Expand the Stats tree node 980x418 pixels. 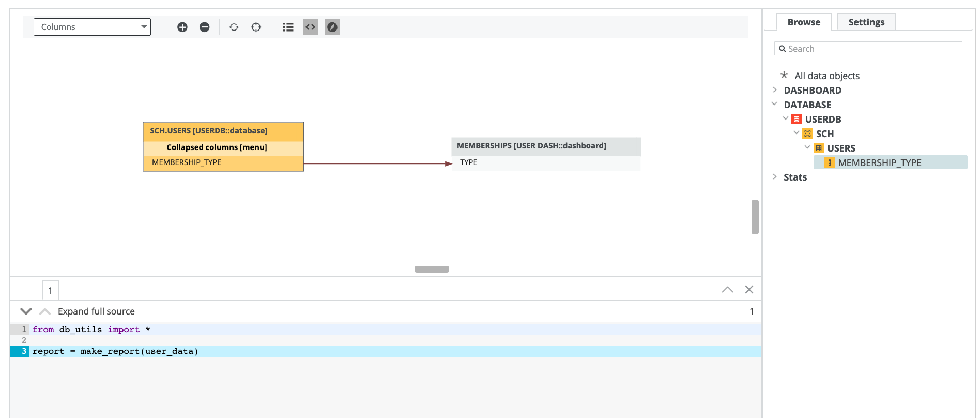775,177
